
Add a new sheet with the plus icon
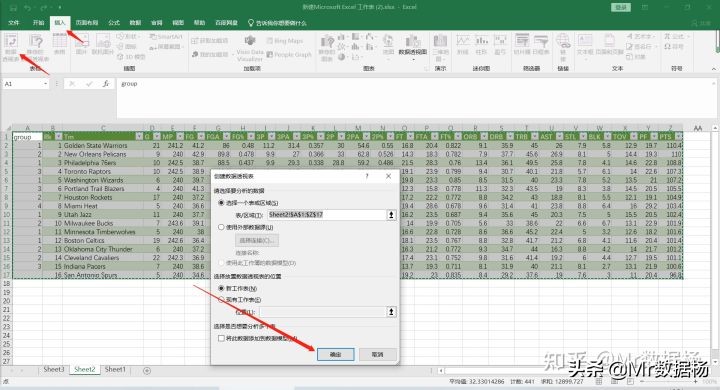click(x=147, y=371)
